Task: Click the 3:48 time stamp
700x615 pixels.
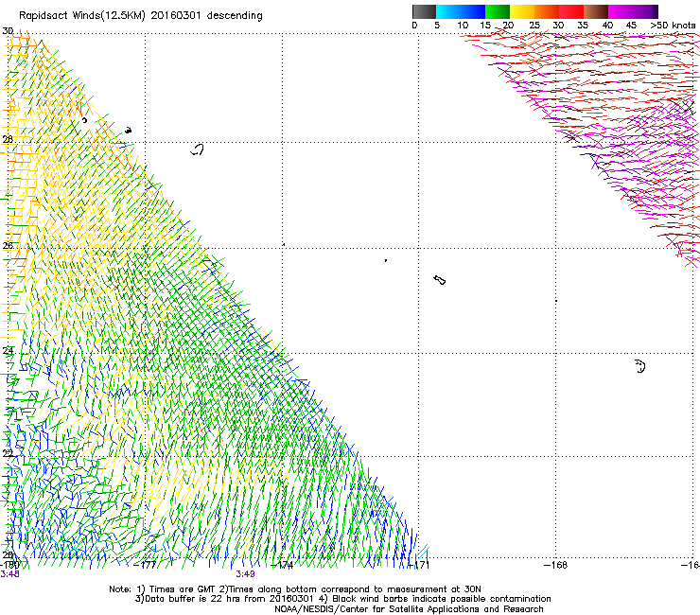Action: 9,574
